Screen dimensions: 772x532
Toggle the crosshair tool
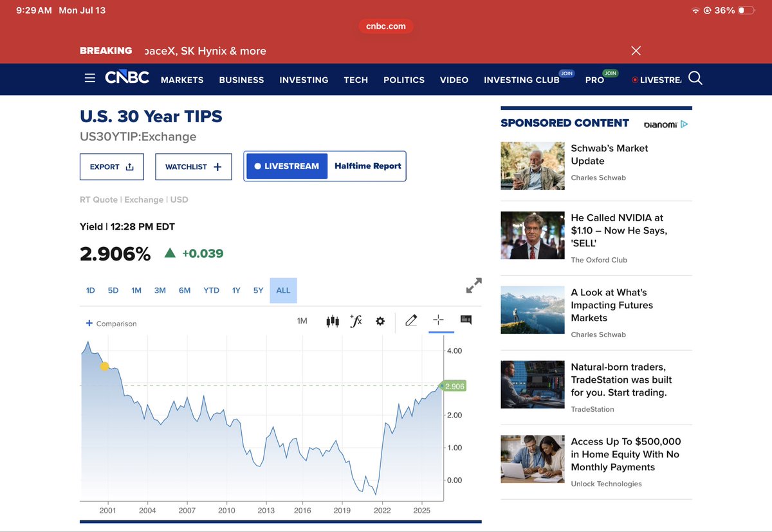[438, 320]
